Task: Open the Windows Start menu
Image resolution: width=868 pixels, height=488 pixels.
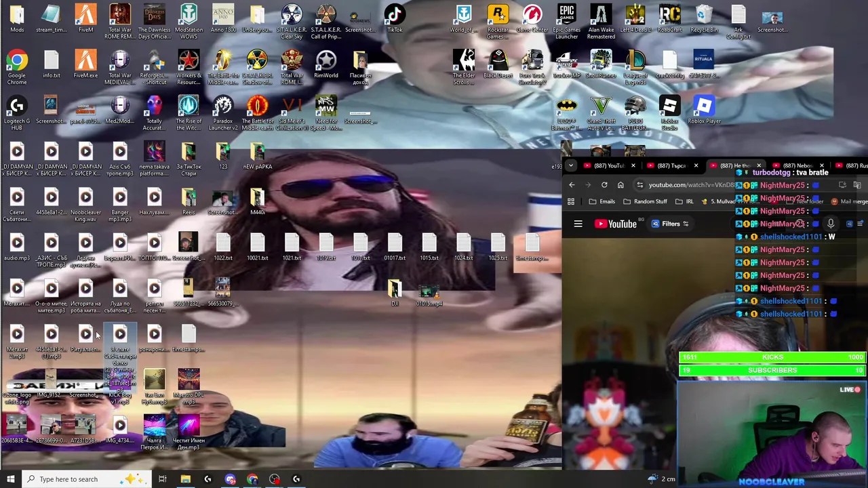Action: click(x=10, y=479)
